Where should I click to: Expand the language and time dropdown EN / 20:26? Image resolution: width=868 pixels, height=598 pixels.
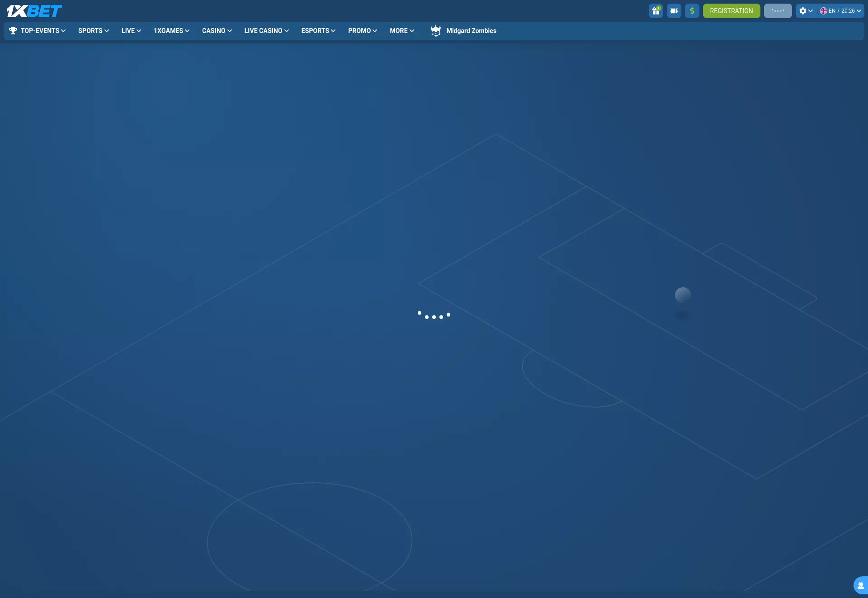click(x=840, y=11)
